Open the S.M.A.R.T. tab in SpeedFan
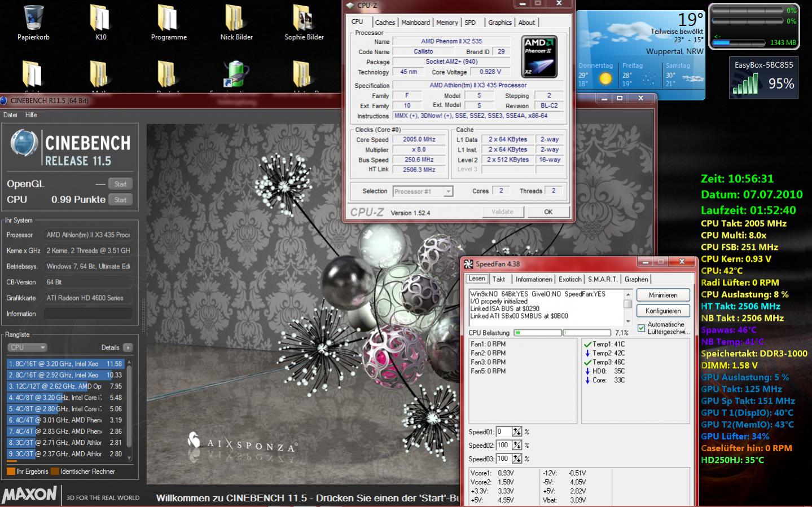Screen dimensions: 812x507 pos(603,279)
